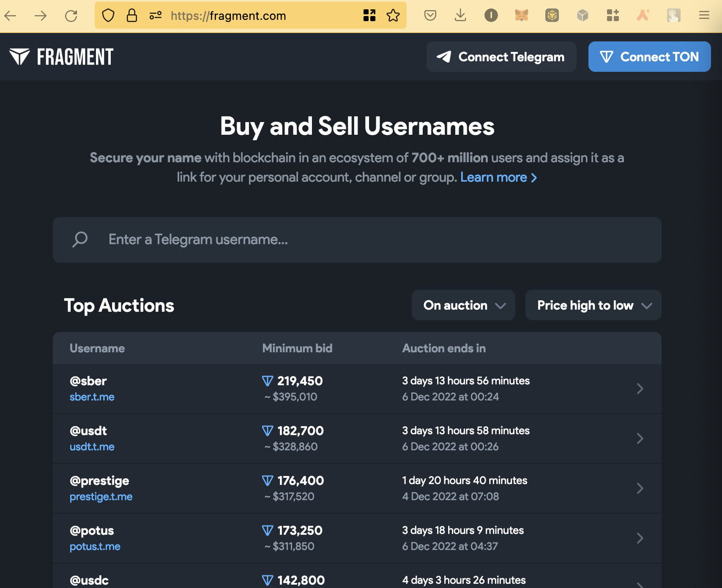Bookmark this page with the star icon
The image size is (722, 588).
393,16
